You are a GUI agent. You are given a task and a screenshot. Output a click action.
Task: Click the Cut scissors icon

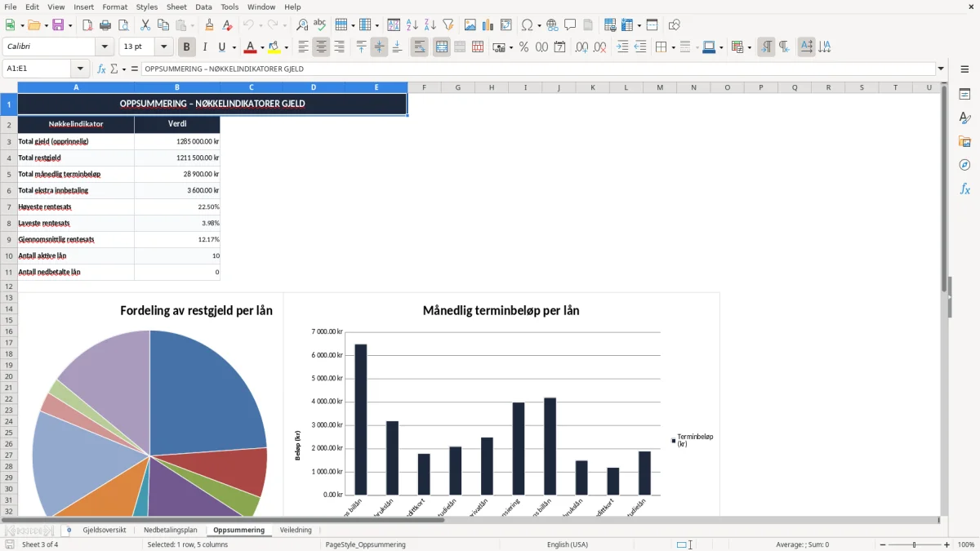pos(145,25)
